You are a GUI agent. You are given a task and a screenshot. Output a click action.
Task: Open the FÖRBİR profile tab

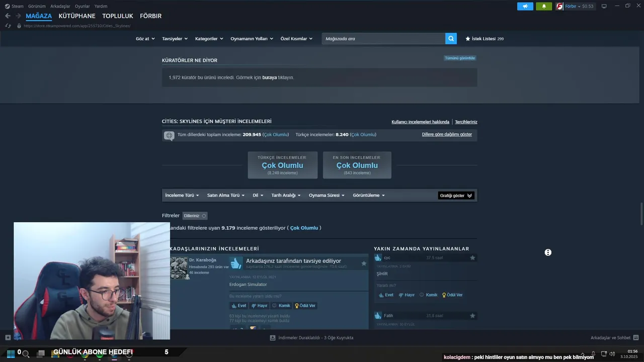150,16
